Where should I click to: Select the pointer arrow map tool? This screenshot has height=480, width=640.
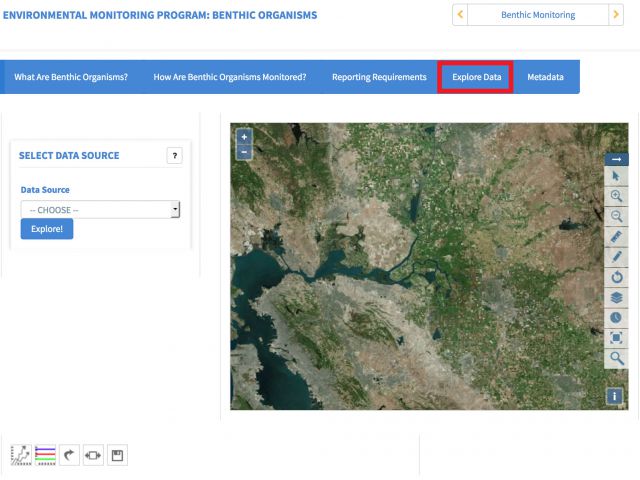616,176
